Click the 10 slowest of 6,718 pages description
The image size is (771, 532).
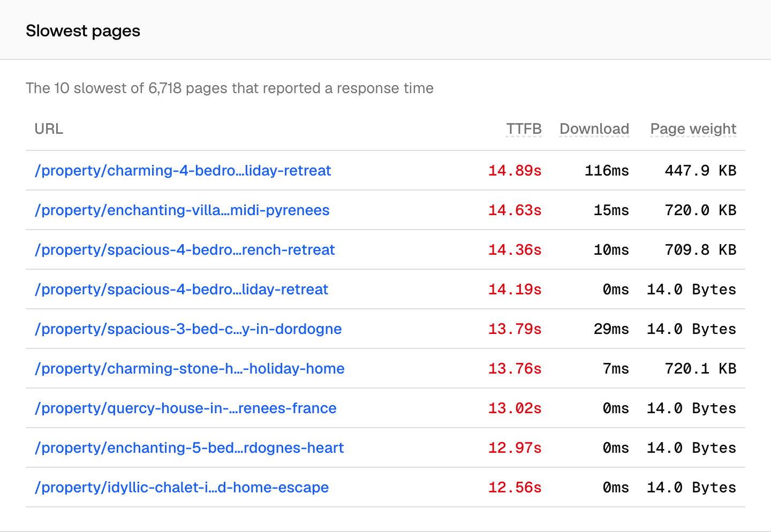click(x=230, y=88)
